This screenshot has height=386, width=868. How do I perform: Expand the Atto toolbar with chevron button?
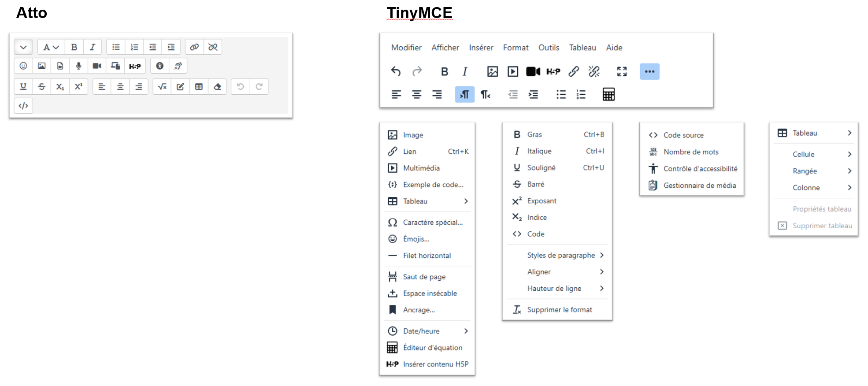[23, 47]
